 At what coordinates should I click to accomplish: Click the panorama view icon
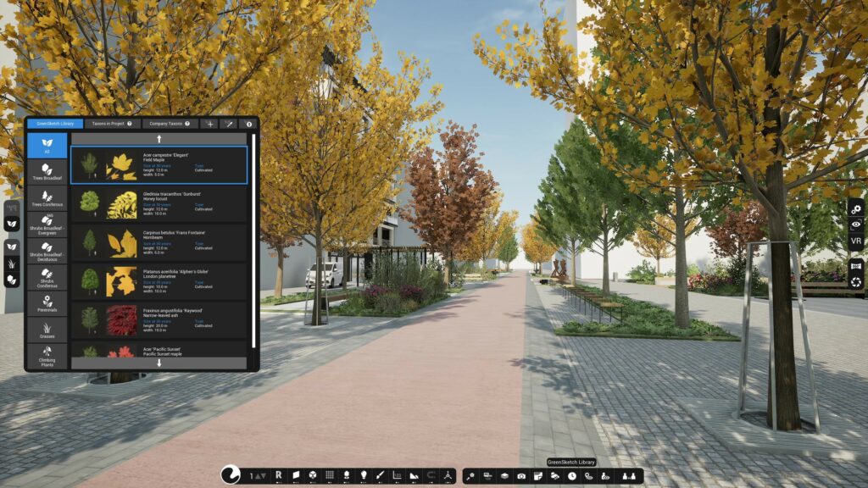[x=856, y=266]
